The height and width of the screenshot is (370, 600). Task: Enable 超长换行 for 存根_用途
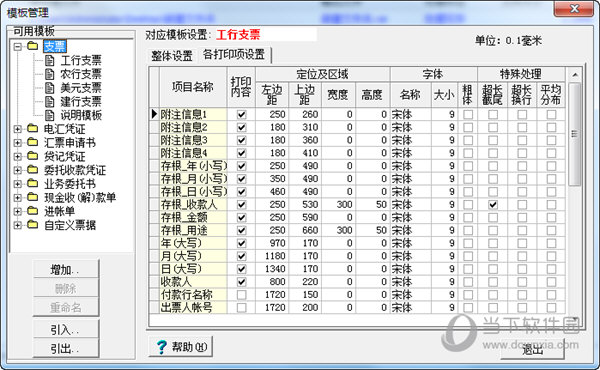tap(522, 230)
